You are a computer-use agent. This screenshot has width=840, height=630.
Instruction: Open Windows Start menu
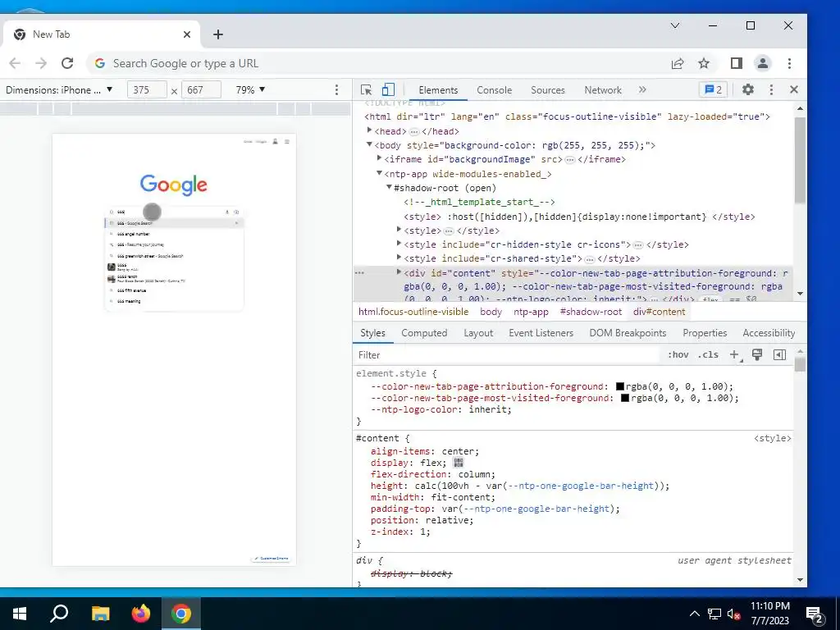(x=20, y=614)
